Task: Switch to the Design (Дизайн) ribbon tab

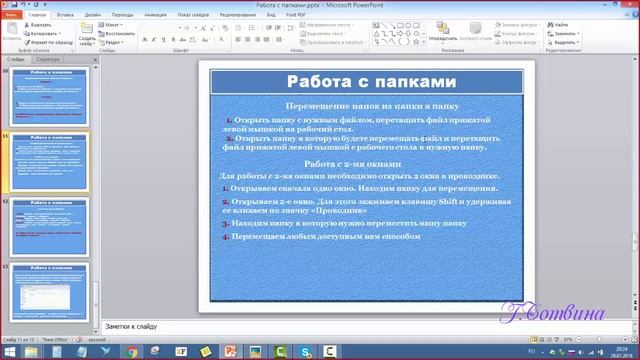Action: 93,15
